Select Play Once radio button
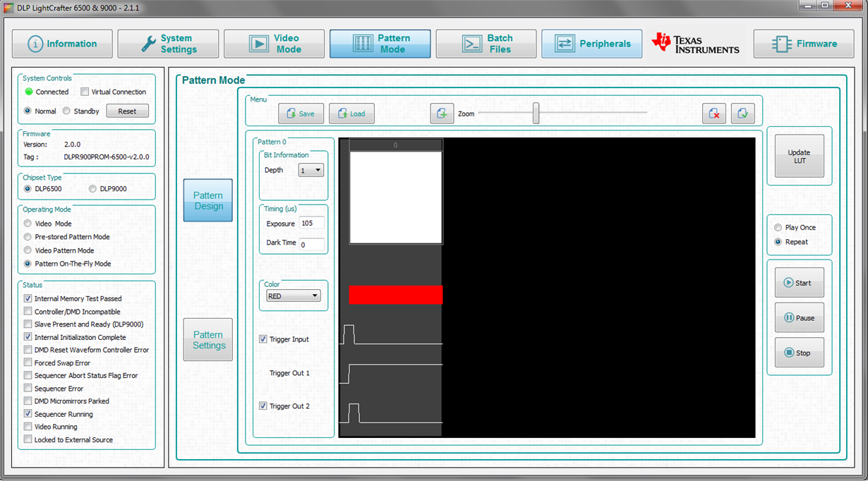The height and width of the screenshot is (481, 868). pyautogui.click(x=778, y=227)
